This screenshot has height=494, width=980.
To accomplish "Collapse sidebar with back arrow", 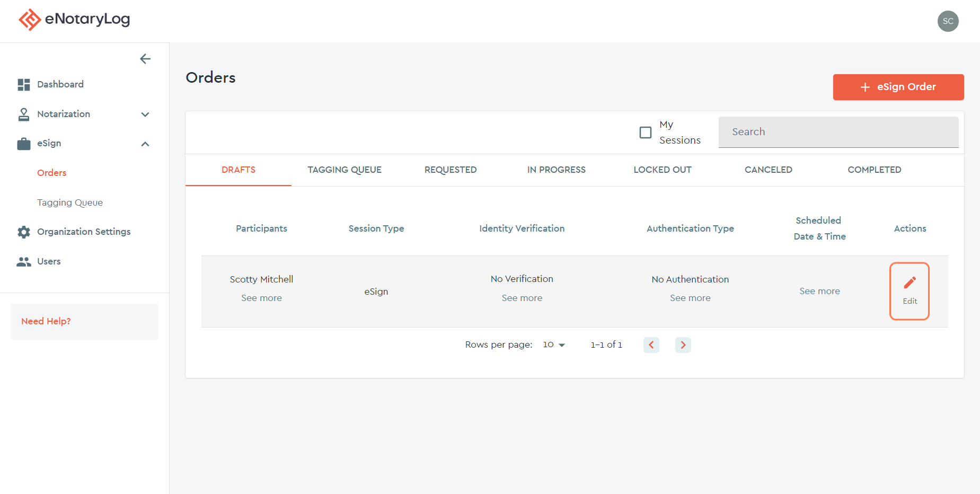I will 145,59.
